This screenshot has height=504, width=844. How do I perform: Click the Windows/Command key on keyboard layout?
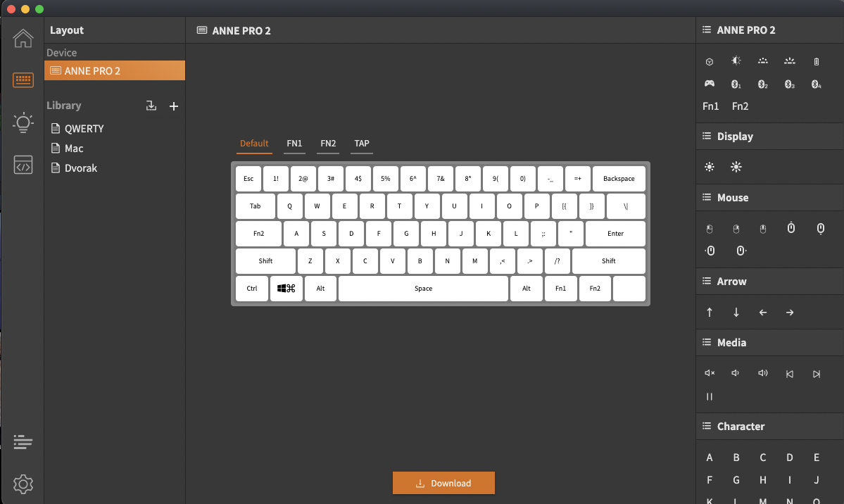pos(286,289)
